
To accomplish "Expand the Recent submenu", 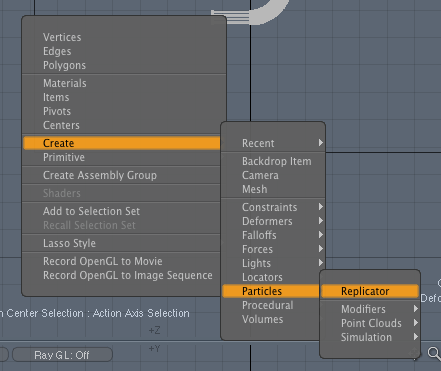I will (273, 143).
